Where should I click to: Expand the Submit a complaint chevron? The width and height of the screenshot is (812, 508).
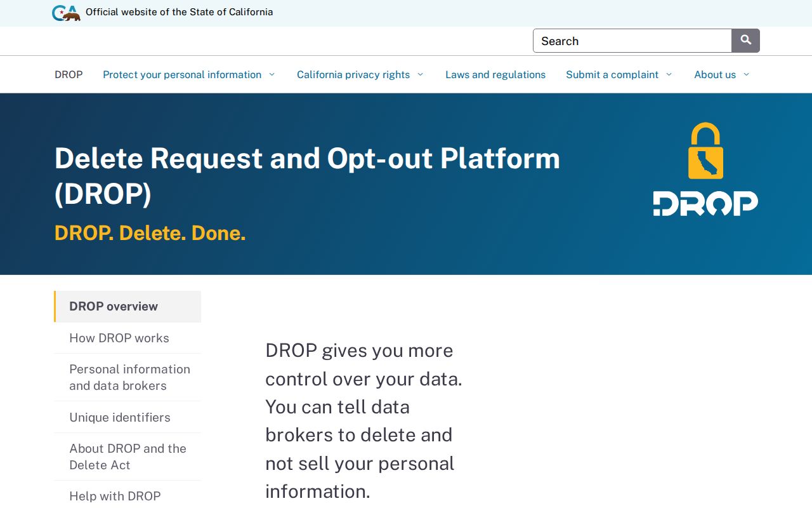point(669,74)
